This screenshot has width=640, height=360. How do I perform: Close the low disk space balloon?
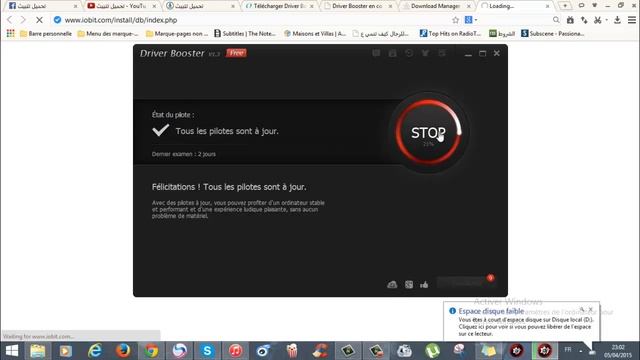tap(591, 309)
